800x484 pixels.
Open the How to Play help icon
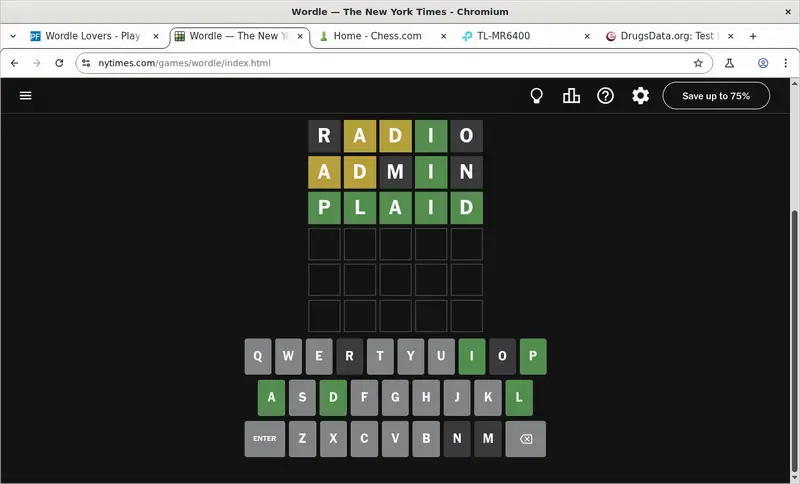coord(605,96)
